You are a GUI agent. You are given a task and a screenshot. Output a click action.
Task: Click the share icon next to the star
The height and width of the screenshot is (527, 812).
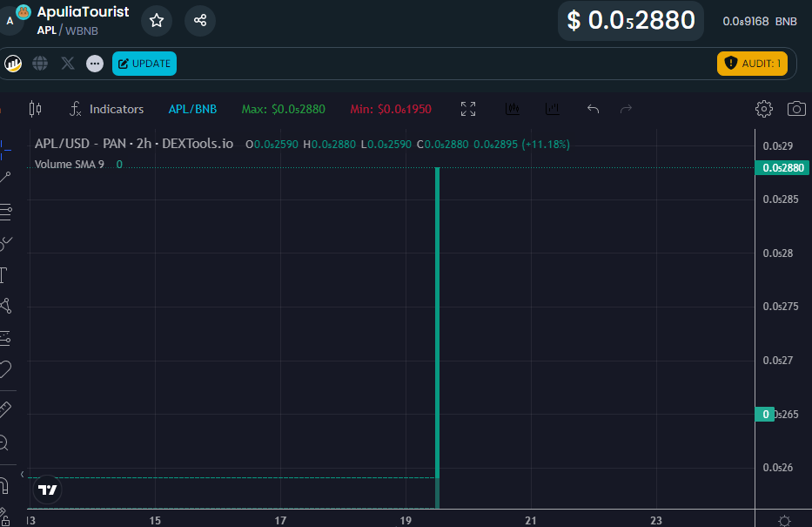coord(200,21)
